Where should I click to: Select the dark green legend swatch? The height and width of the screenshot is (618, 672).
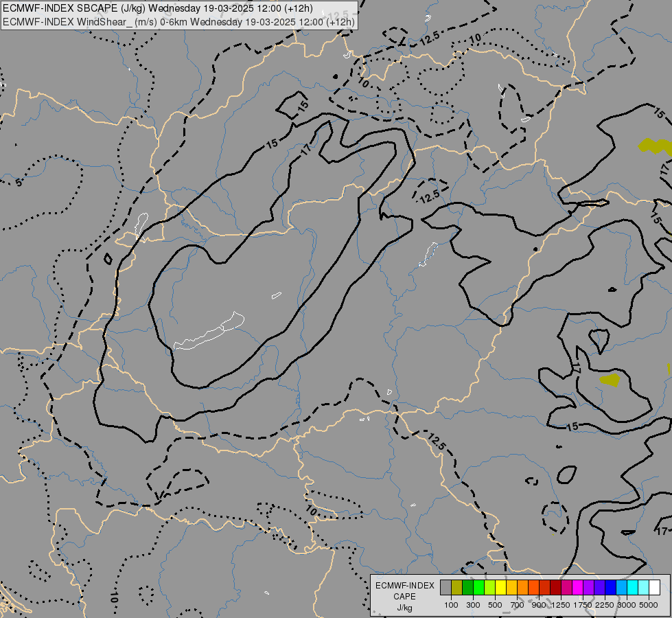coord(467,587)
